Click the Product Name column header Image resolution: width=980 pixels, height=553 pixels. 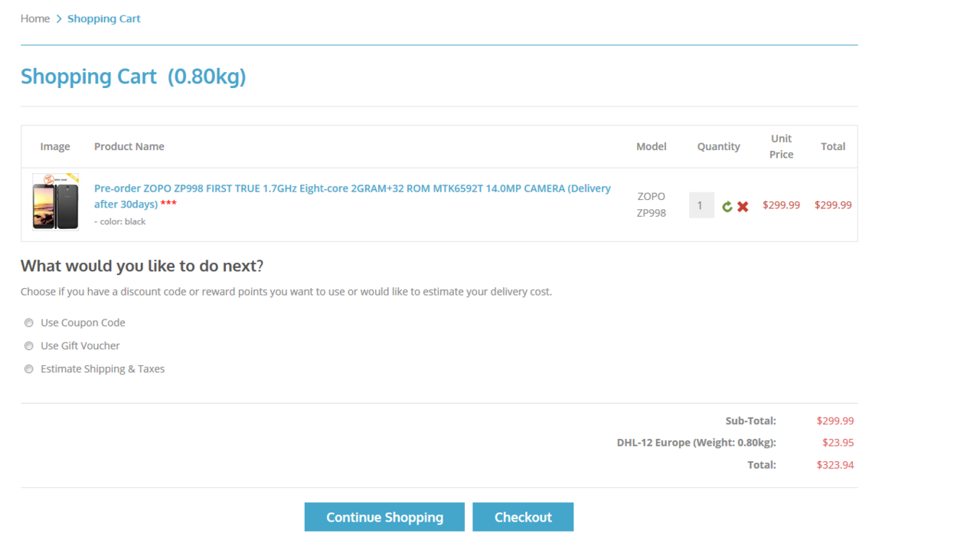[x=129, y=146]
